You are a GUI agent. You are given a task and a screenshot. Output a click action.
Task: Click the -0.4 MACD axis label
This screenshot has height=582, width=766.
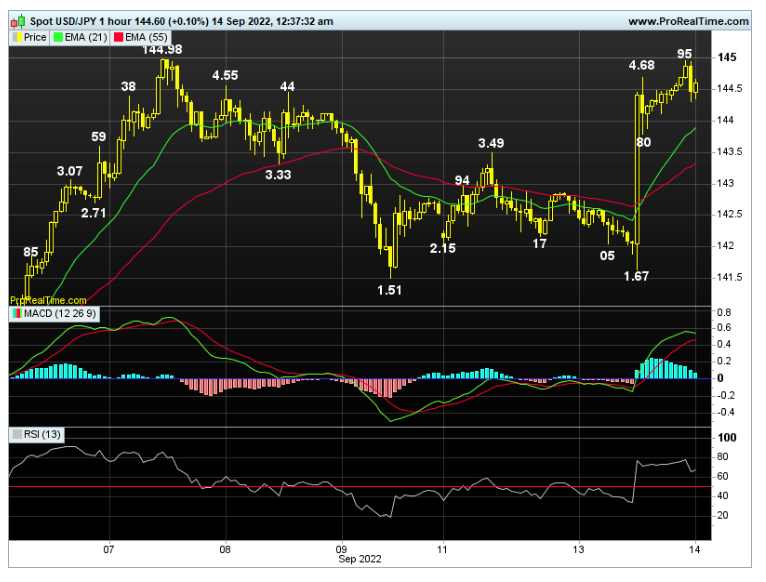pyautogui.click(x=723, y=412)
